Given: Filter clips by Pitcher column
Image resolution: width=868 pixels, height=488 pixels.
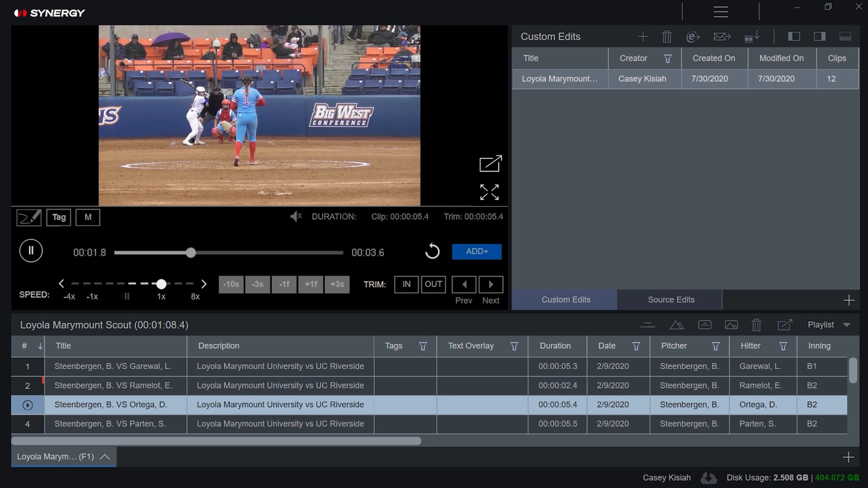Looking at the screenshot, I should 715,346.
